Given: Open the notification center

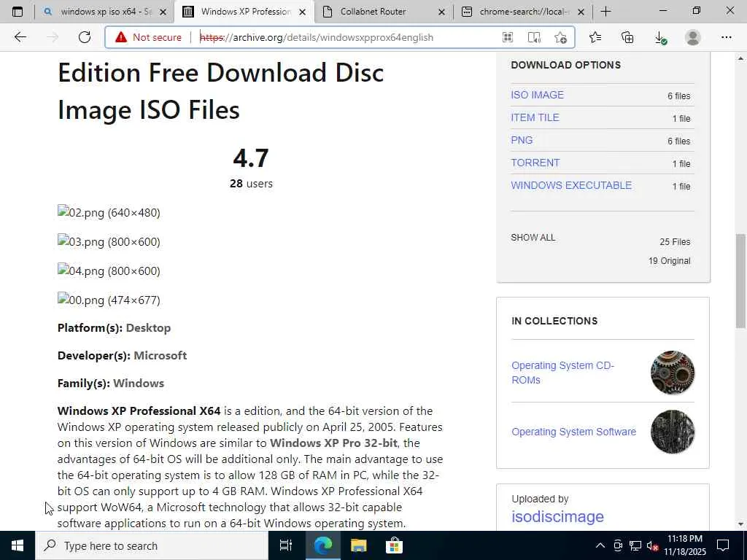Looking at the screenshot, I should [x=723, y=545].
